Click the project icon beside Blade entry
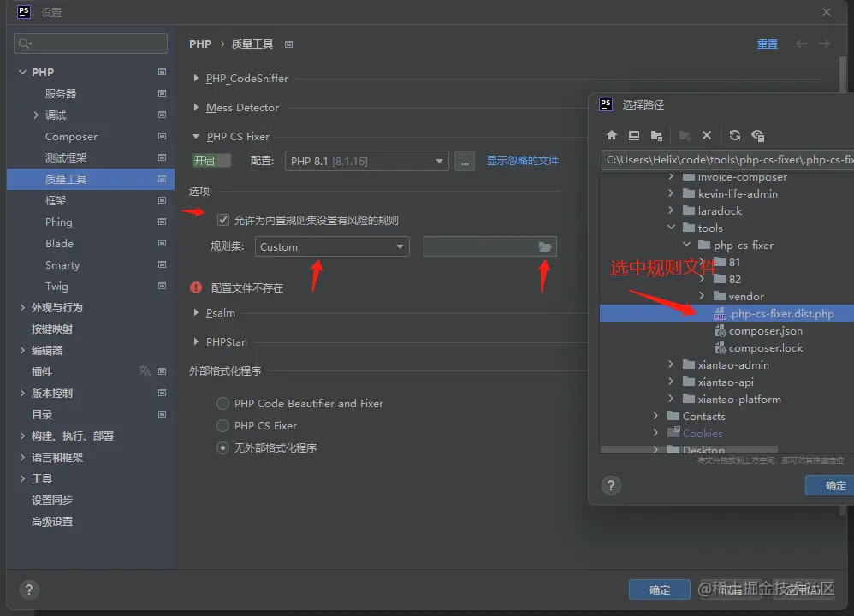The height and width of the screenshot is (616, 854). pyautogui.click(x=162, y=243)
